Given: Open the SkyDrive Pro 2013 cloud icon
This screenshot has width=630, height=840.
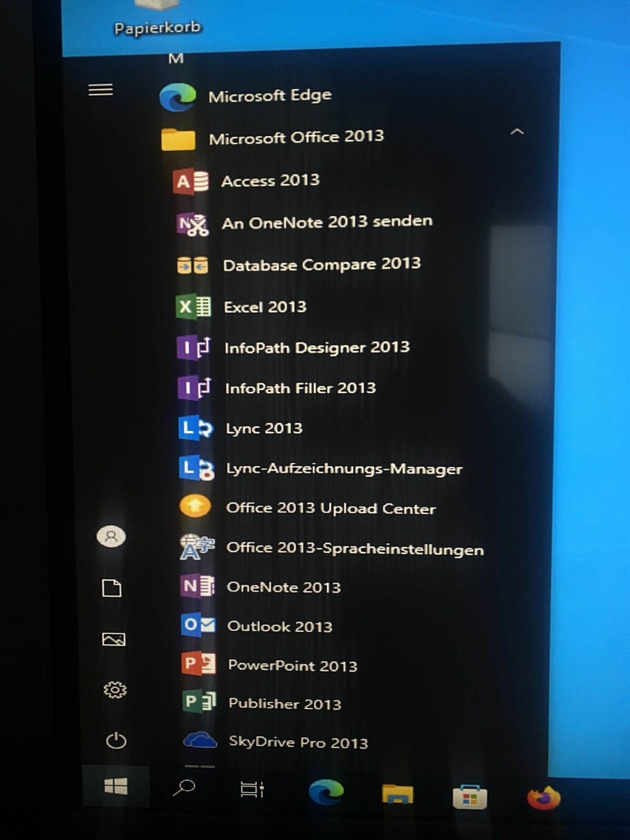Looking at the screenshot, I should tap(199, 740).
